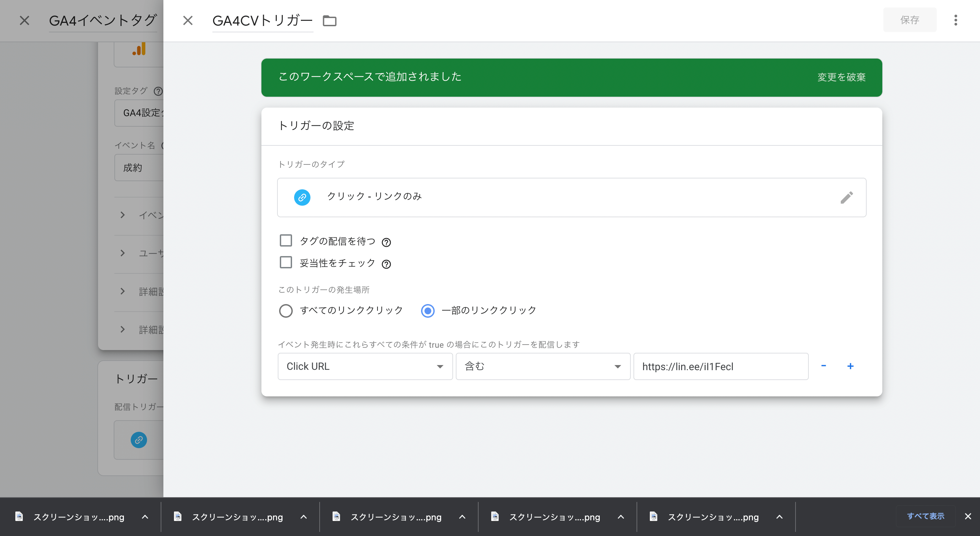The width and height of the screenshot is (980, 536).
Task: Select 一部のリンククリック radio option
Action: point(428,311)
